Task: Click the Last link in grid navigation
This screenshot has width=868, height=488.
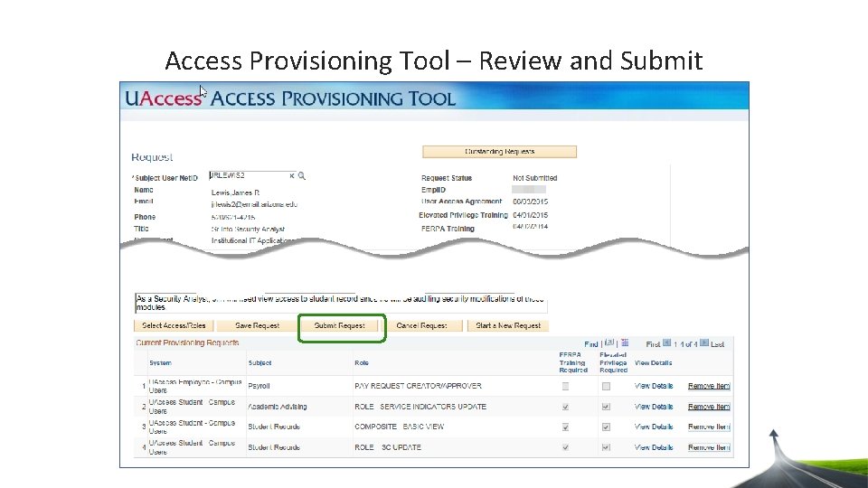Action: click(x=717, y=344)
